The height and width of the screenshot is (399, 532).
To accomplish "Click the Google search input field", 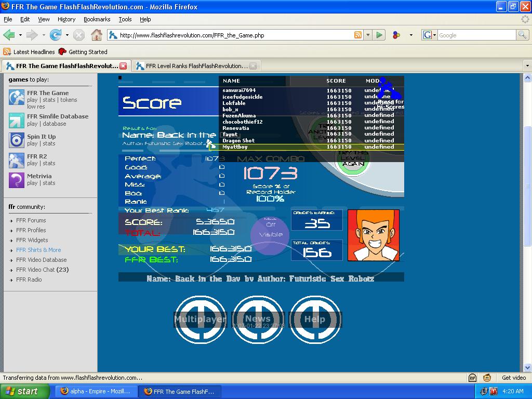I will tap(476, 35).
